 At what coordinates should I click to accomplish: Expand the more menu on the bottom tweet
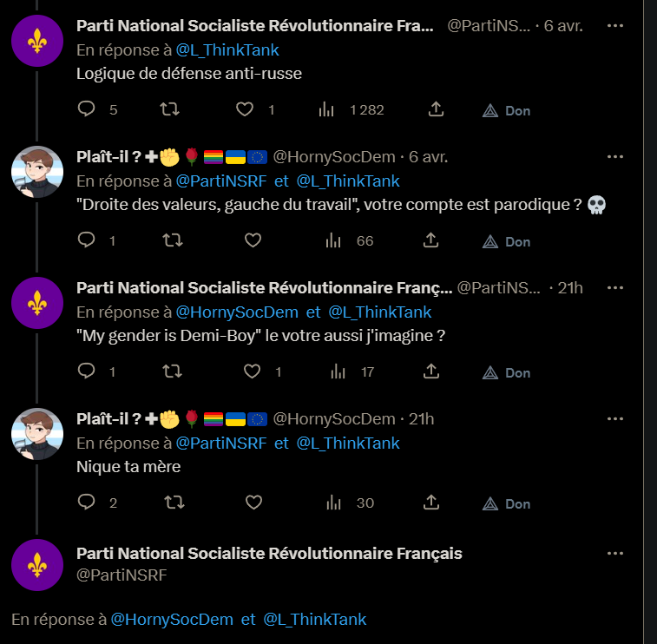coord(614,553)
